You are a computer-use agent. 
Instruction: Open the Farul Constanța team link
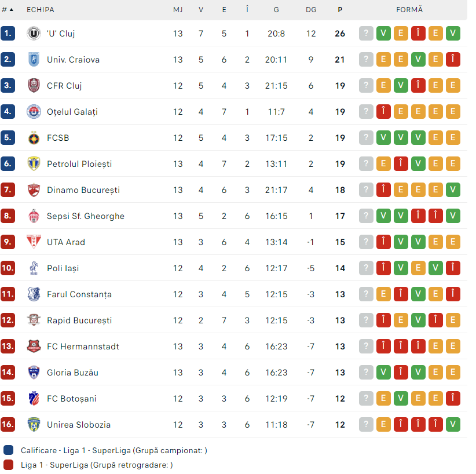coord(79,294)
